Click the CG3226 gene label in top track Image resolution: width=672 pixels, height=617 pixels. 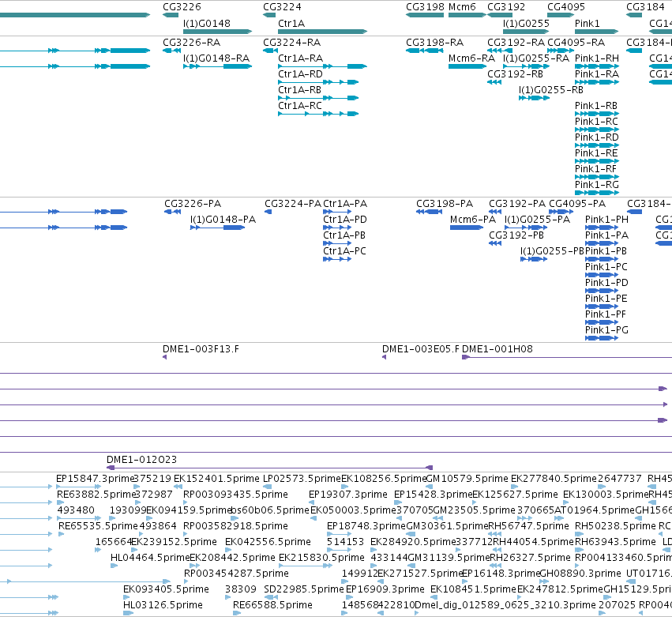[182, 7]
